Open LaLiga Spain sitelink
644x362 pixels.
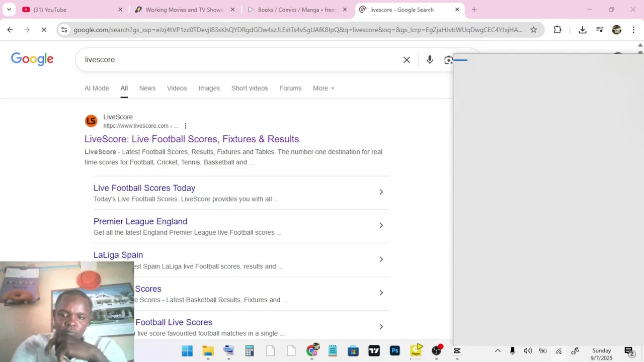click(x=118, y=255)
